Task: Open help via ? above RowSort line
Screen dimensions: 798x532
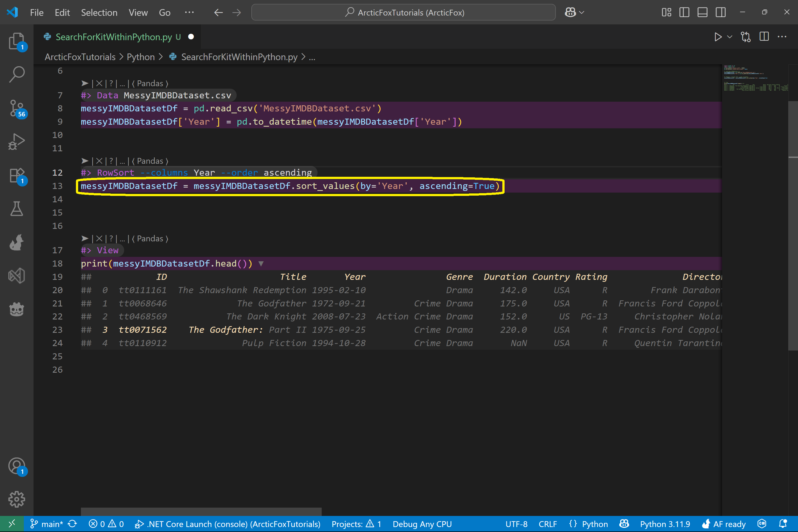Action: pyautogui.click(x=111, y=161)
